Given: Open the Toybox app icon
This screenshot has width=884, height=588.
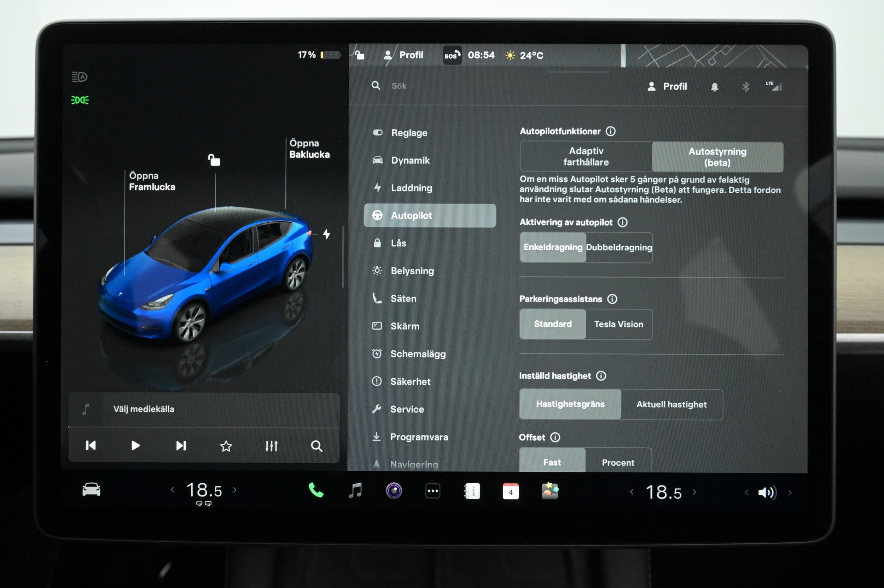Looking at the screenshot, I should [x=550, y=491].
